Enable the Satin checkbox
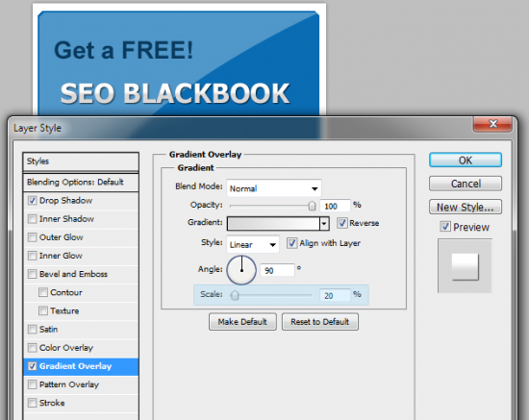The width and height of the screenshot is (529, 420). [32, 329]
